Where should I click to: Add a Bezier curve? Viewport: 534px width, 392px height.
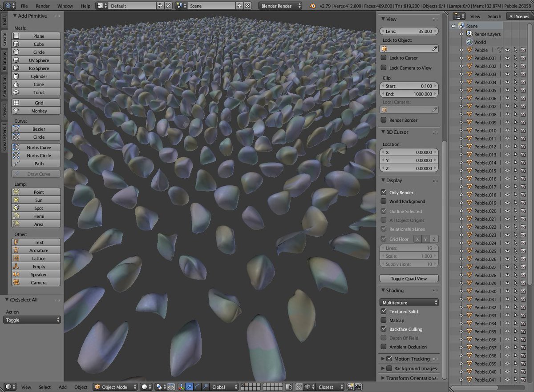[x=36, y=129]
